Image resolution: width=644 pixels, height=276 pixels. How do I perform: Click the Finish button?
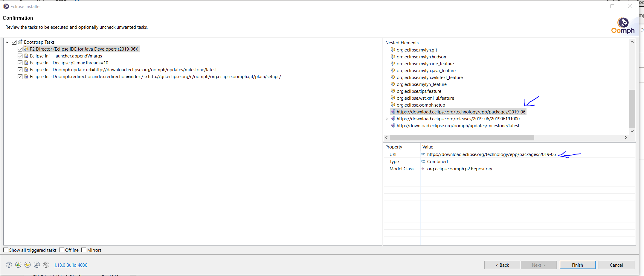[x=577, y=265]
